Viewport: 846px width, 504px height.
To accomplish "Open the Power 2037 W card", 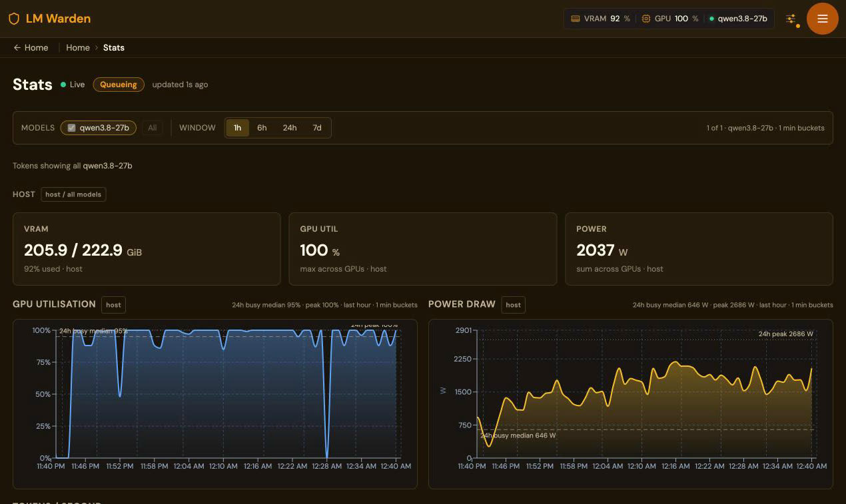I will 699,249.
